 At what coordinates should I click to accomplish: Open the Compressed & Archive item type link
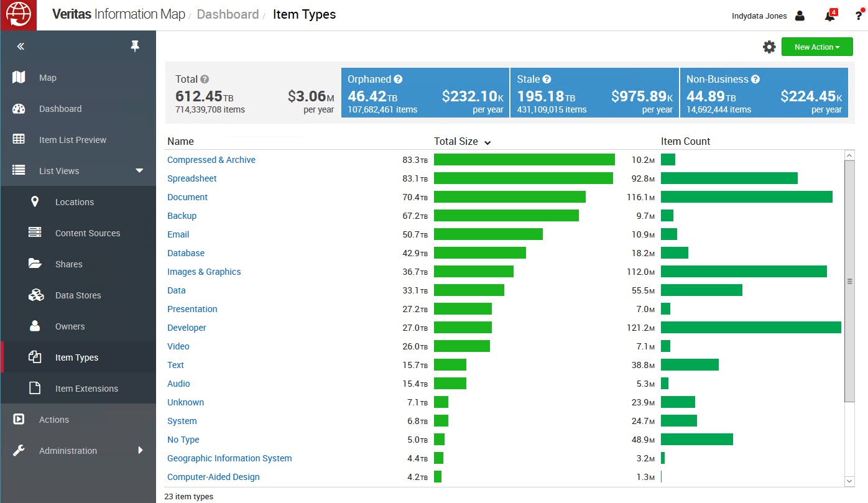(x=211, y=160)
